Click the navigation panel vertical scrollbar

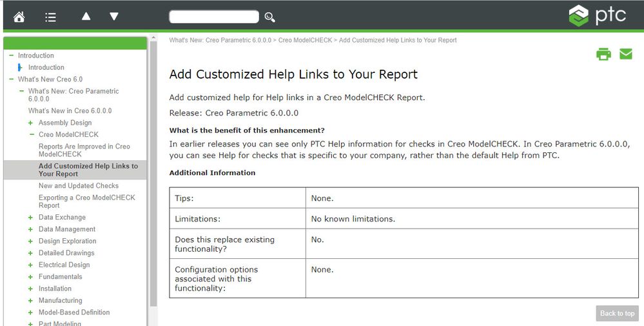pyautogui.click(x=153, y=194)
